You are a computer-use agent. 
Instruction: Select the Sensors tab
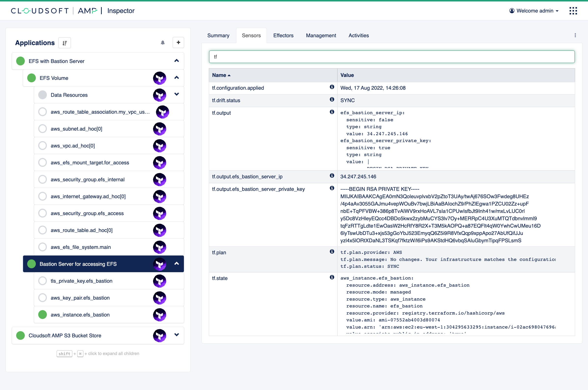251,36
